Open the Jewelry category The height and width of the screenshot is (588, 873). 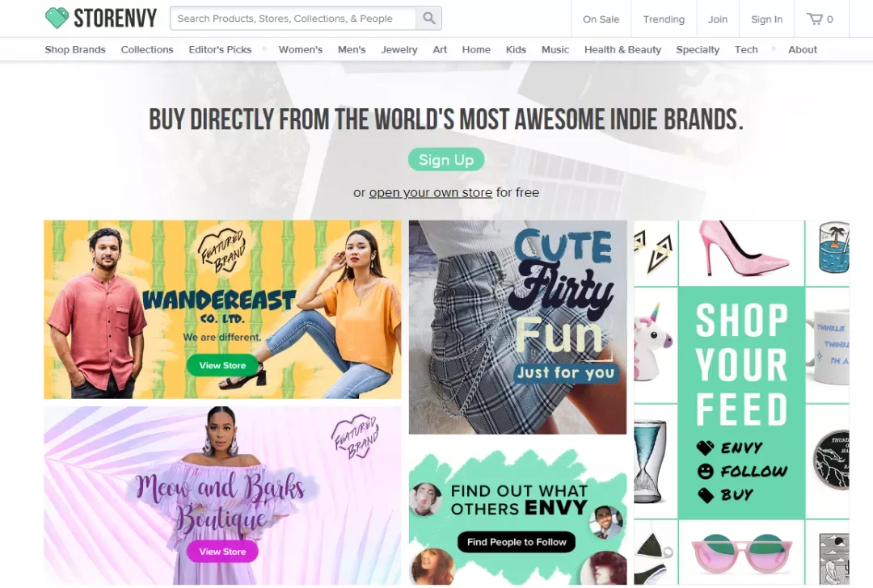click(x=399, y=49)
